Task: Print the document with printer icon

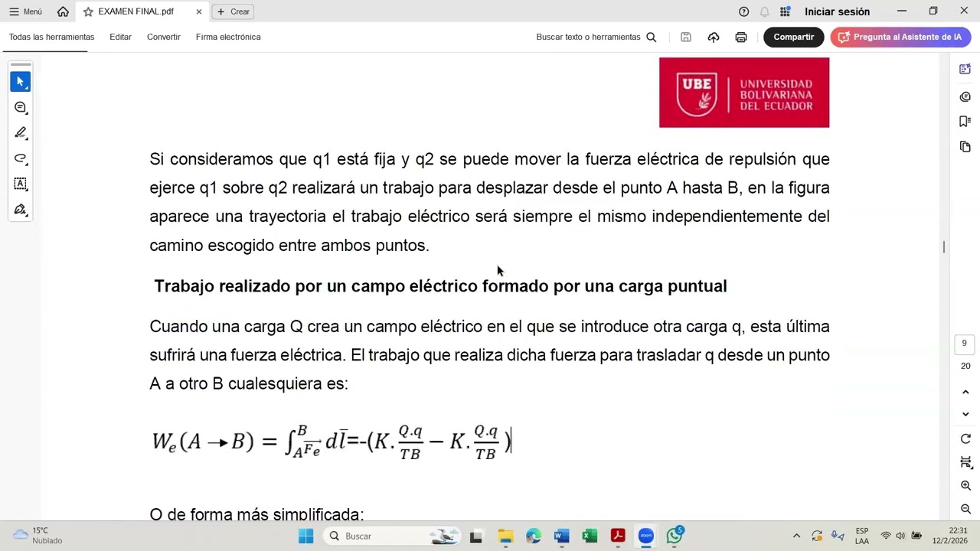Action: coord(741,37)
